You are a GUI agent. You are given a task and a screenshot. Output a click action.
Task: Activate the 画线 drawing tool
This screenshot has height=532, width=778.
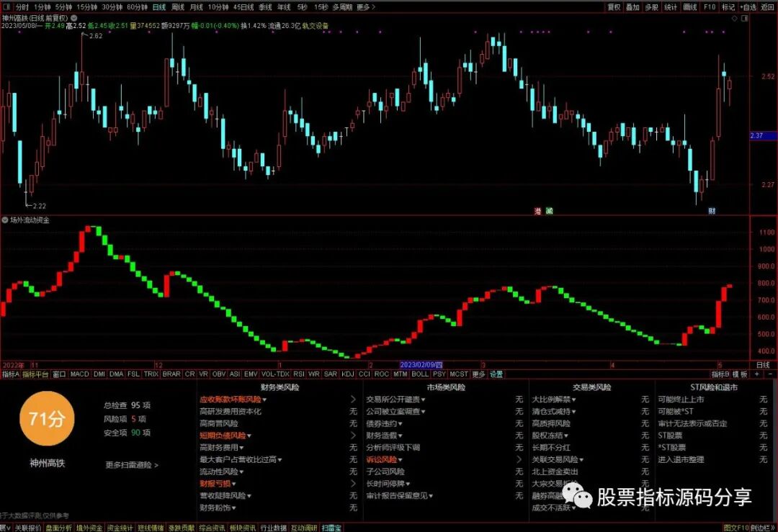(690, 7)
